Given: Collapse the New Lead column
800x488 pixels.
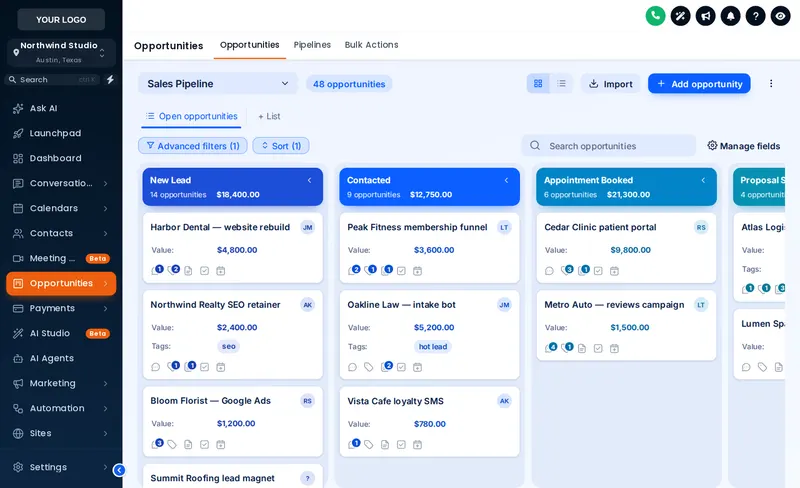Looking at the screenshot, I should point(309,180).
